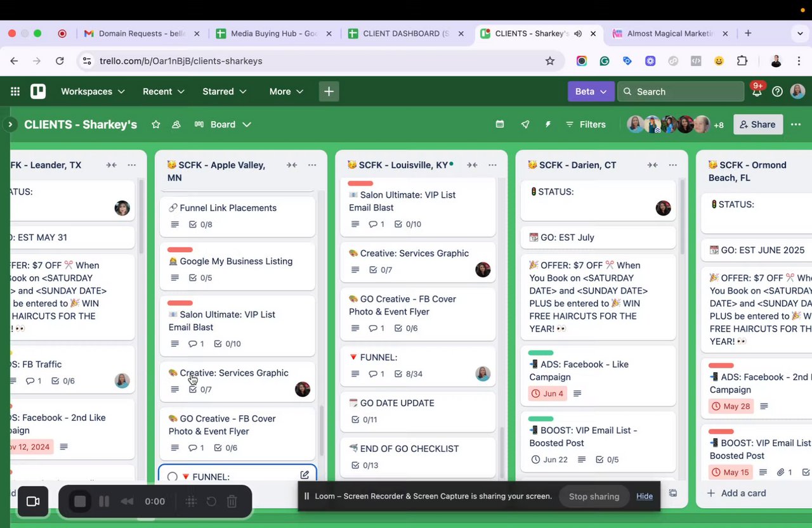Image resolution: width=812 pixels, height=528 pixels.
Task: Go to Trello home logo
Action: point(38,91)
